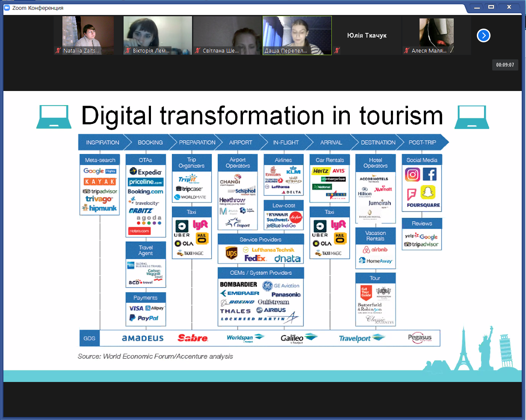Click the Amadeus logo in the GDS row
Screen dimensions: 526x420
click(142, 338)
